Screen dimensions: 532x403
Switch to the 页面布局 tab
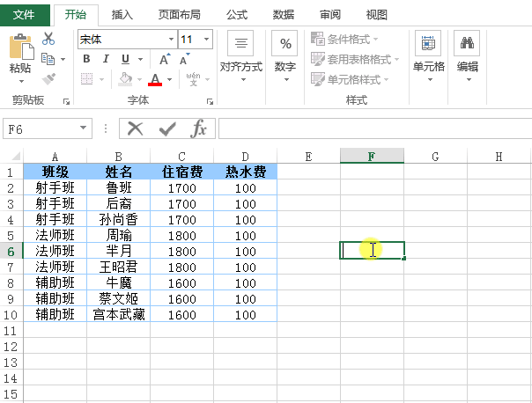[180, 15]
